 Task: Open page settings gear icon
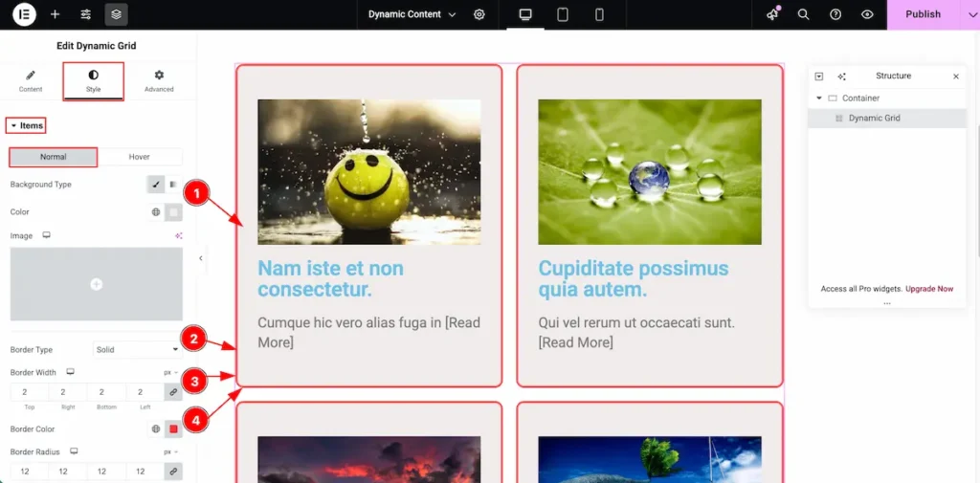(x=479, y=14)
